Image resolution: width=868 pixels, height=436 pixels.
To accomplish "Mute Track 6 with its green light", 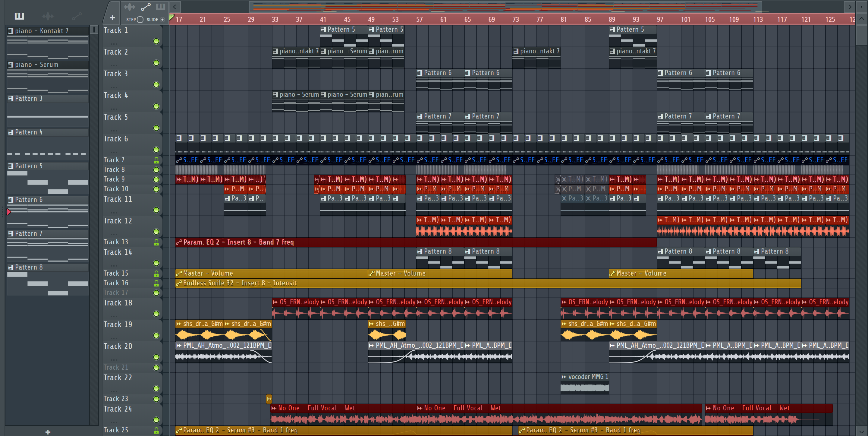I will coord(156,150).
